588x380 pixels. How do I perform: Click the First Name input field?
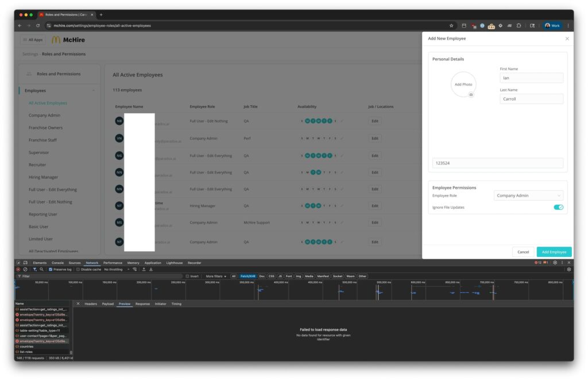(531, 78)
